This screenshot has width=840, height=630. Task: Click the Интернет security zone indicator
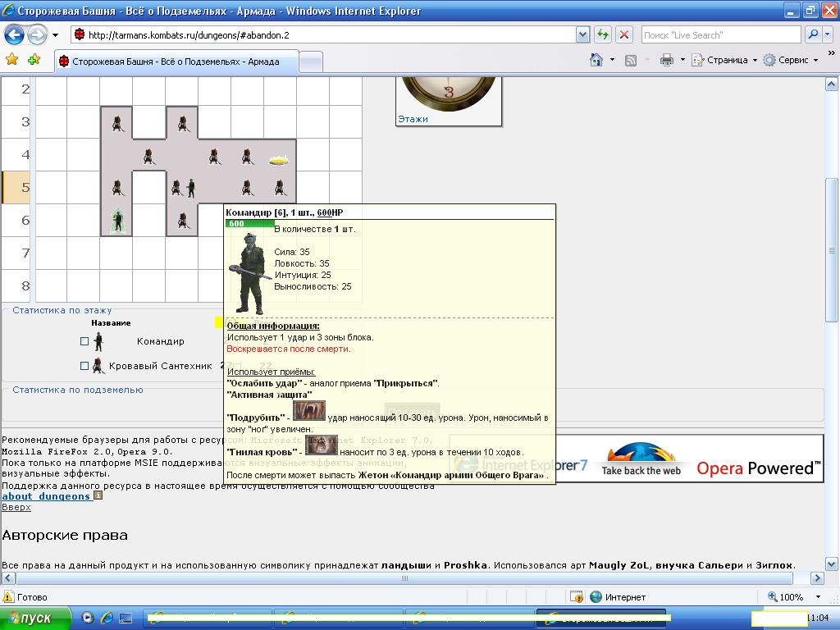(x=618, y=597)
